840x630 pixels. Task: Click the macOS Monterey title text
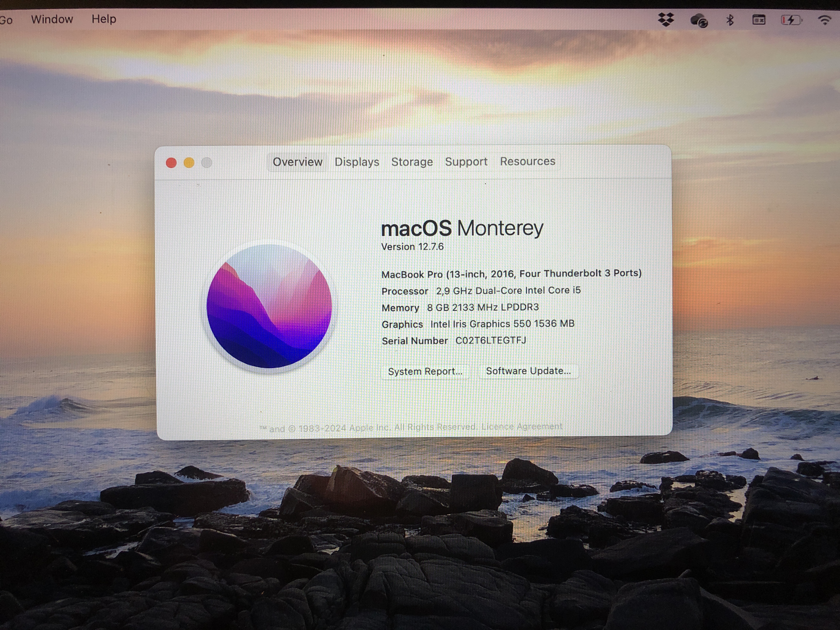[462, 228]
